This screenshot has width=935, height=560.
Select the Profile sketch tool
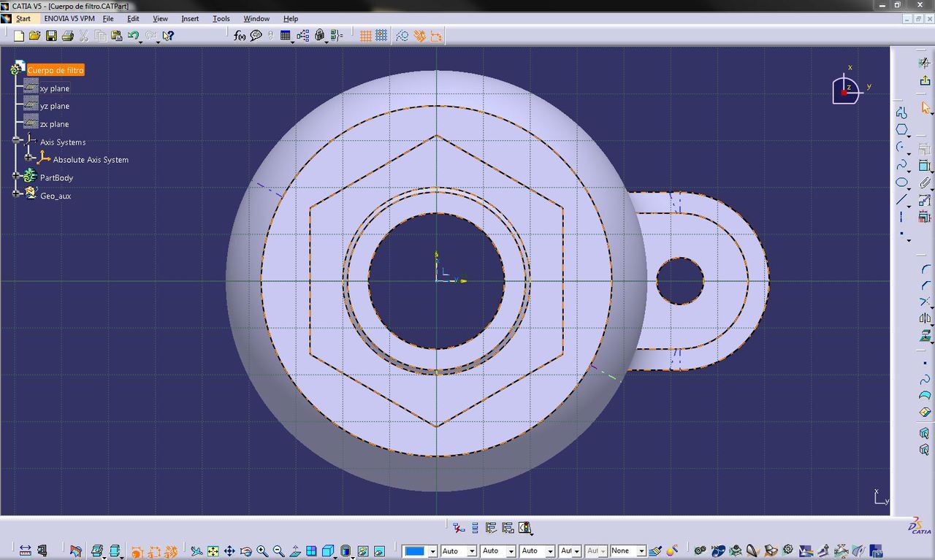point(901,112)
